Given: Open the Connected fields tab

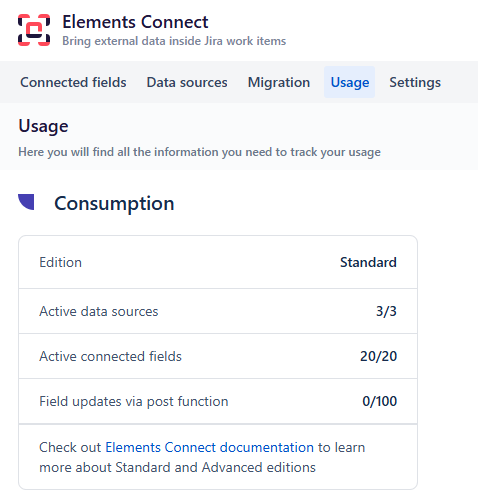Looking at the screenshot, I should click(x=73, y=82).
